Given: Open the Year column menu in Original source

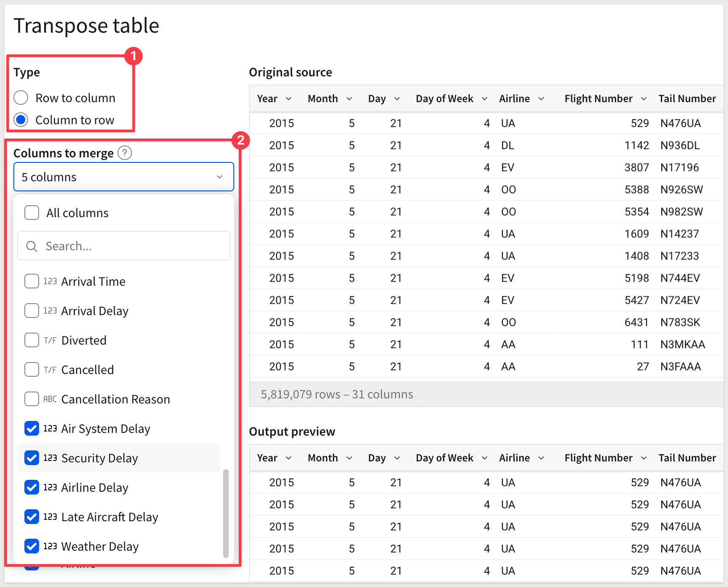Looking at the screenshot, I should point(289,99).
